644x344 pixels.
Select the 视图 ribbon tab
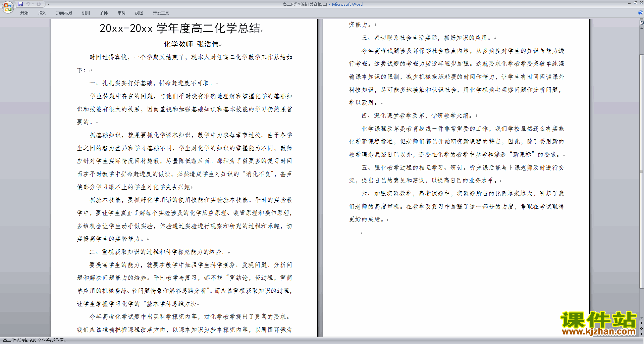[x=139, y=13]
